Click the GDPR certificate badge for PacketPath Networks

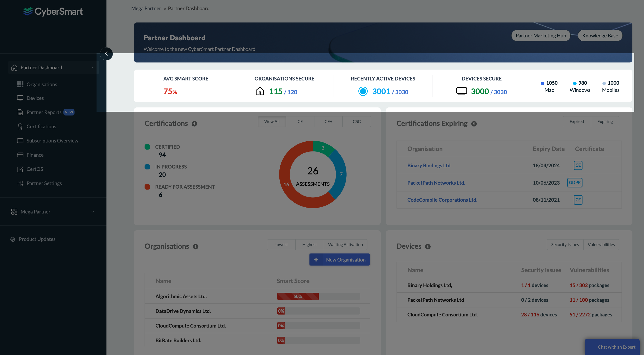coord(574,182)
